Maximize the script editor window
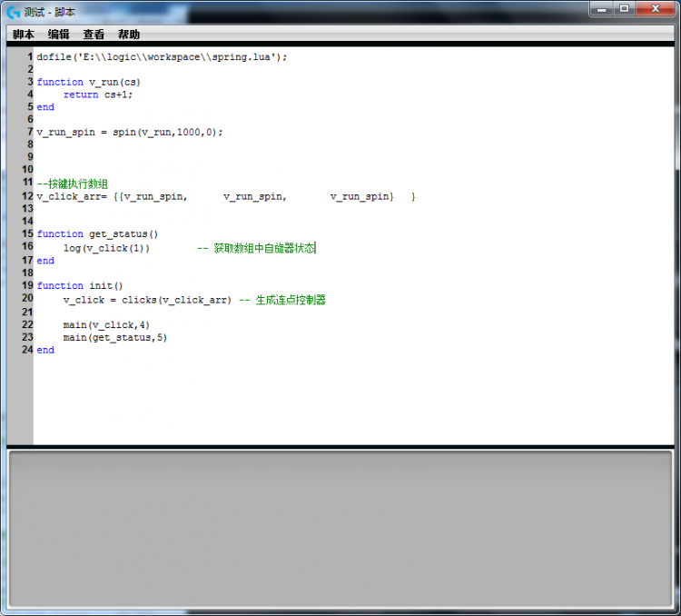 [625, 8]
